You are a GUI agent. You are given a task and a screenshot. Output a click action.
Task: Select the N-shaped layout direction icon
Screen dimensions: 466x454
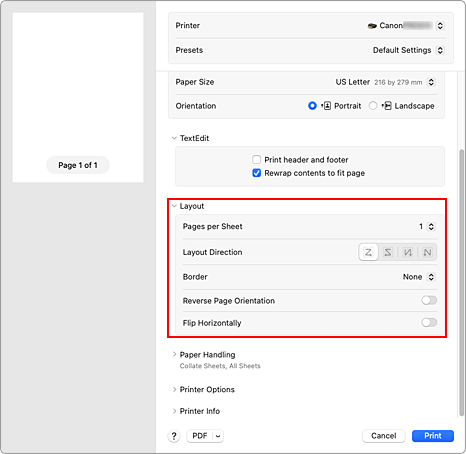(x=427, y=252)
